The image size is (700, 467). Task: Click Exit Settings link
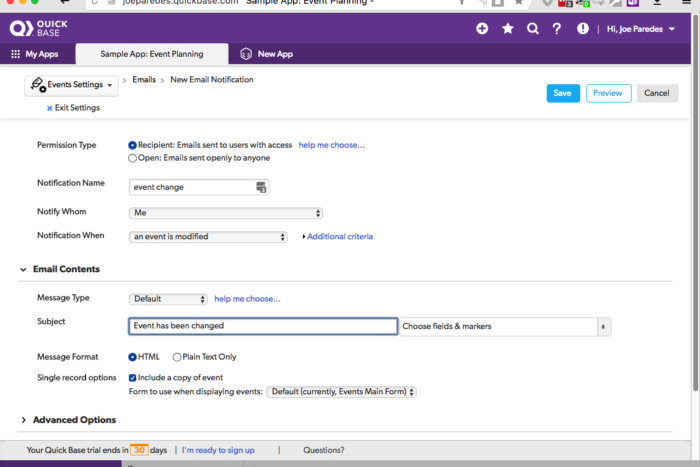(x=77, y=108)
